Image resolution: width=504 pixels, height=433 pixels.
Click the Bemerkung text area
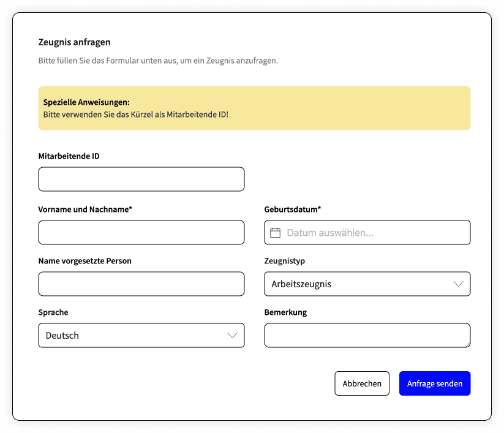[x=367, y=335]
